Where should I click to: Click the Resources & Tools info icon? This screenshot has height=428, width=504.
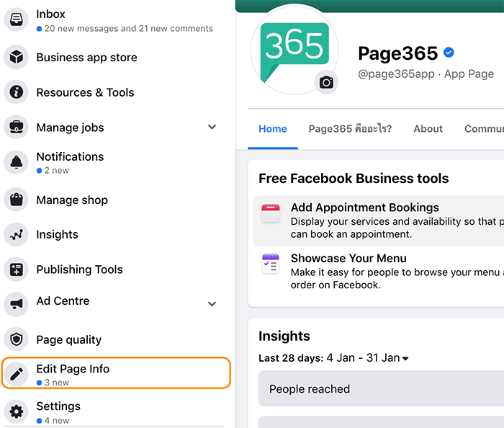coord(16,92)
